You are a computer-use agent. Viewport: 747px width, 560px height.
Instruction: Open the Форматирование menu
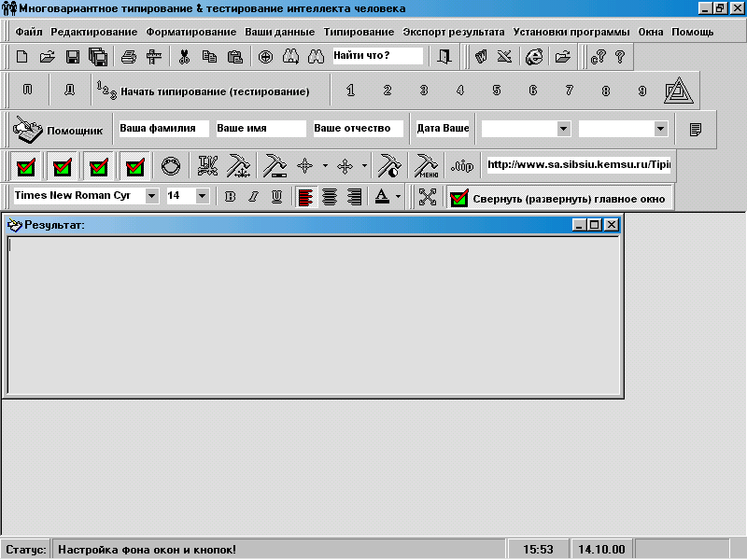tap(191, 32)
